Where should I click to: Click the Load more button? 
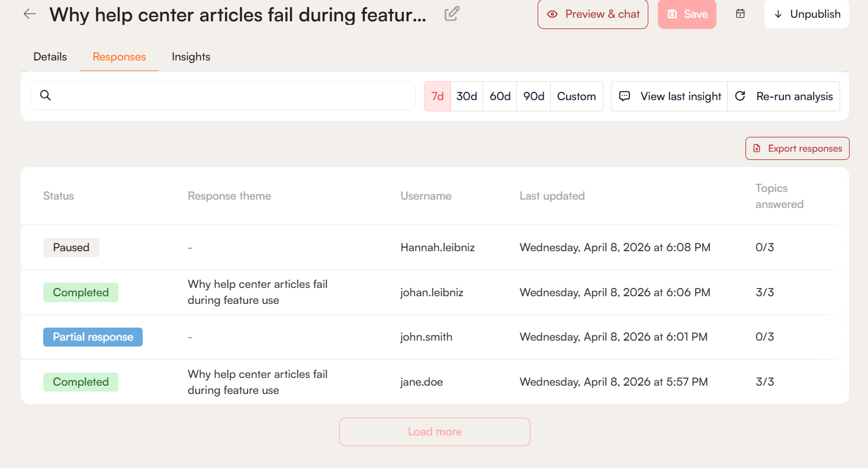pos(435,432)
